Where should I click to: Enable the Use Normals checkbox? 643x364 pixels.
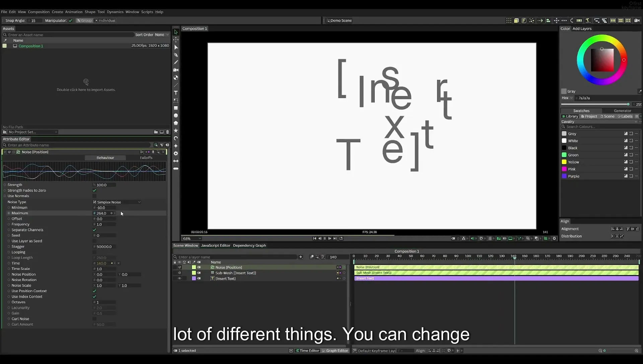pos(94,196)
